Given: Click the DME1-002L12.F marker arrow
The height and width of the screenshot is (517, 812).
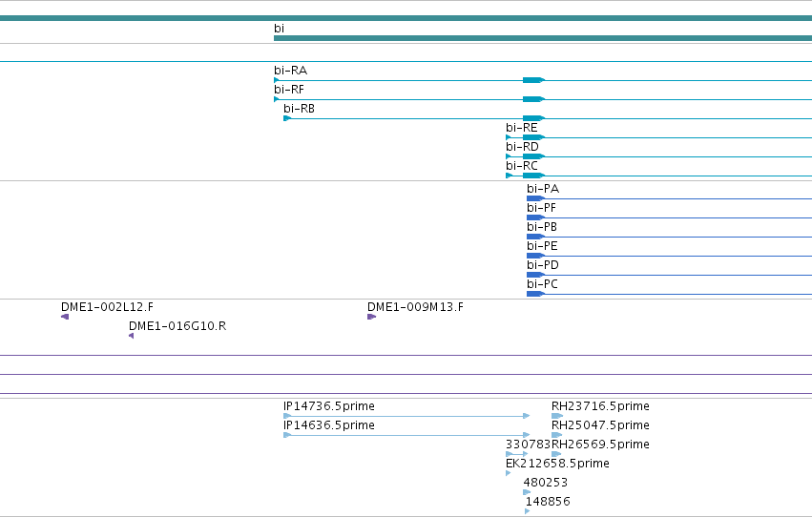Looking at the screenshot, I should click(x=65, y=317).
